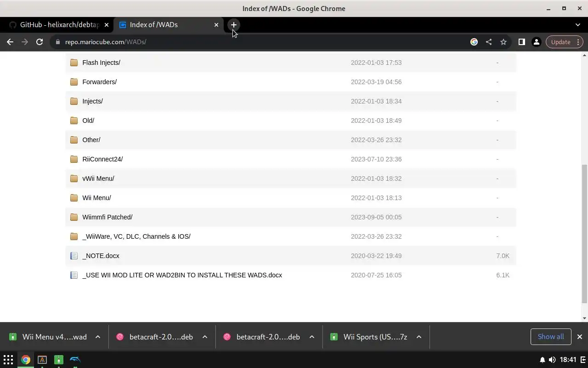This screenshot has height=368, width=588.
Task: Open _USE WII MOD LITE OR WAD2BIN docx
Action: pos(182,275)
